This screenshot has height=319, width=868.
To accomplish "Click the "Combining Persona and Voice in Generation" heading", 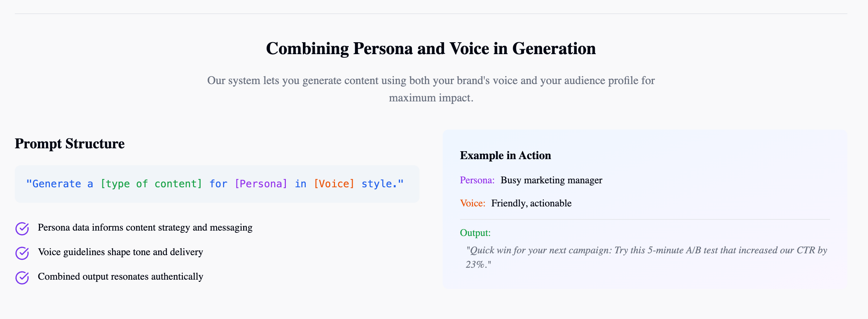I will coord(431,48).
